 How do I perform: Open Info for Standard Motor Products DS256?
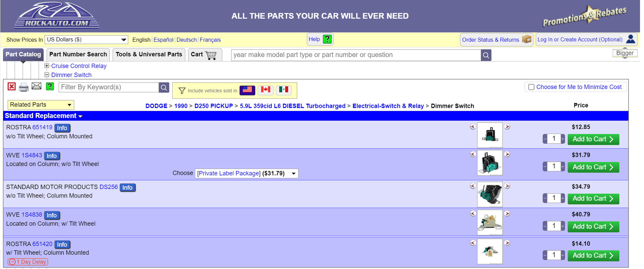click(x=127, y=188)
